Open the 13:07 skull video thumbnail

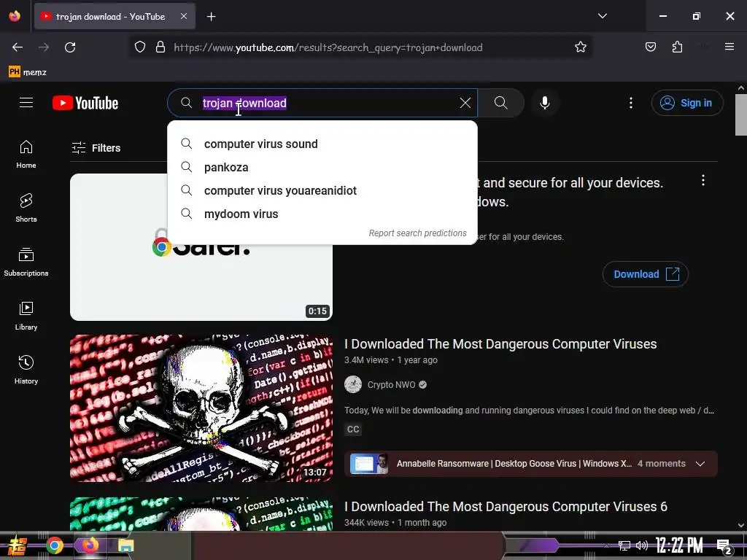201,408
